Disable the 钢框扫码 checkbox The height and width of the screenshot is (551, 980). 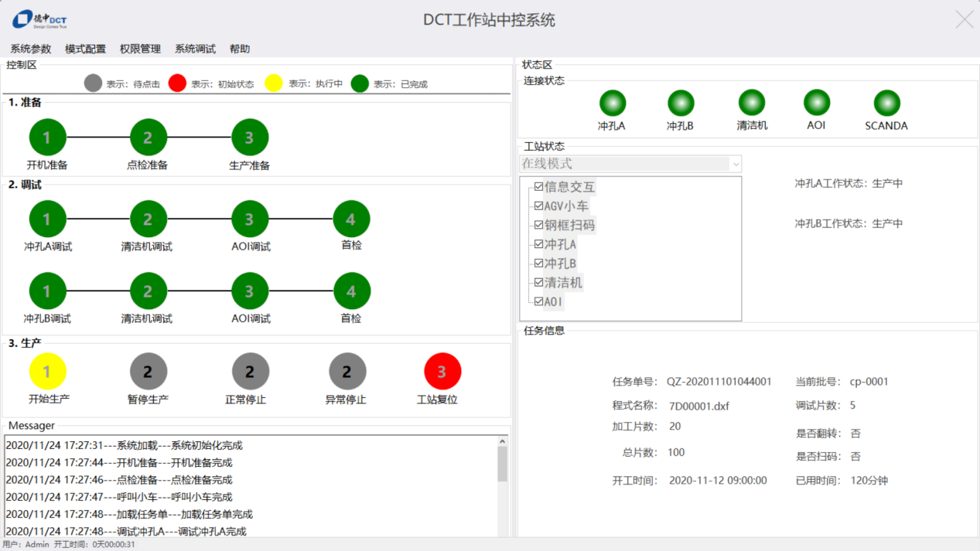[x=539, y=226]
